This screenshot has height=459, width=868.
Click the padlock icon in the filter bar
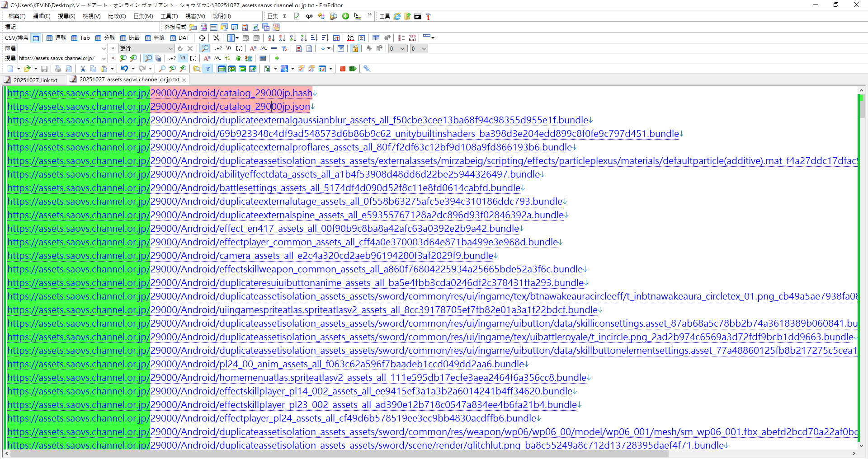point(355,48)
